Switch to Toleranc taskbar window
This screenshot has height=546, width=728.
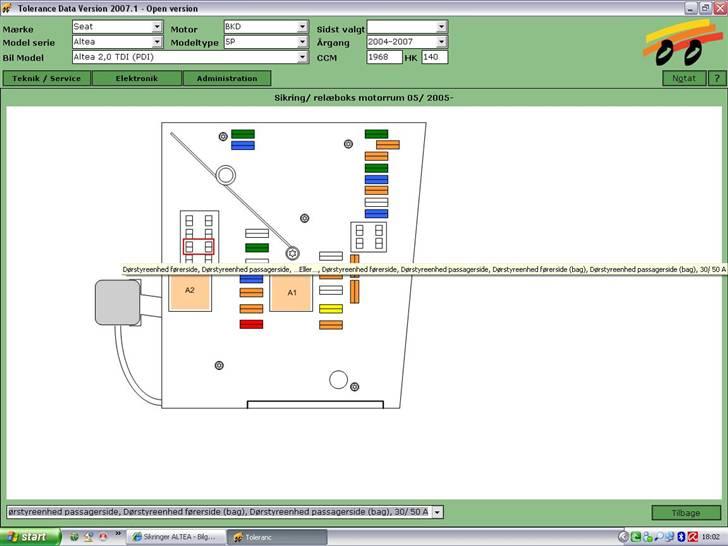click(276, 537)
